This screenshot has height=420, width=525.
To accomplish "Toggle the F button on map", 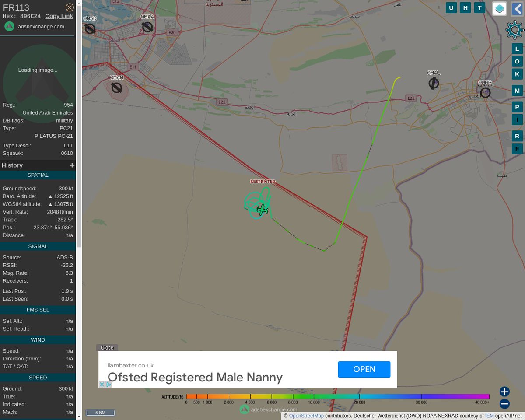I will [x=517, y=149].
